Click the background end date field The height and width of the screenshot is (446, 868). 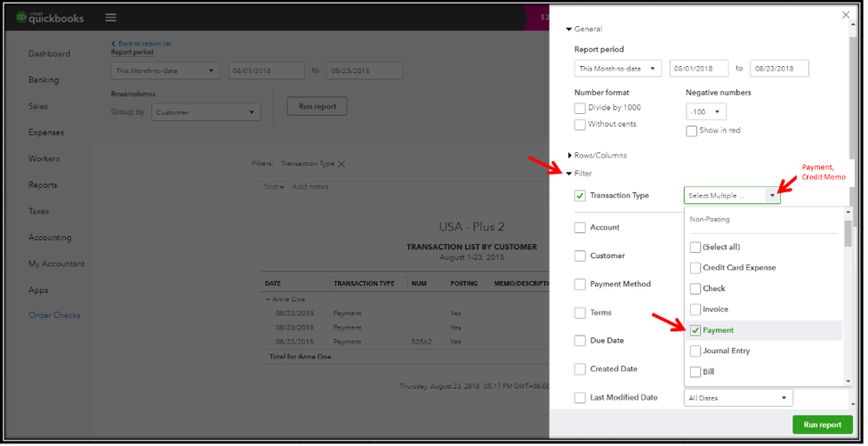(x=364, y=70)
